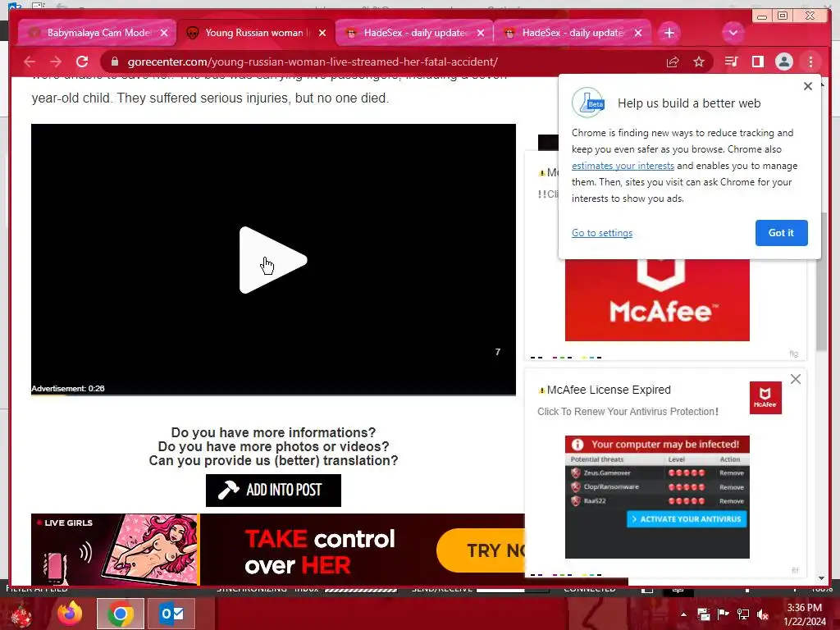The image size is (840, 630).
Task: View site info via the lock icon
Action: (114, 62)
